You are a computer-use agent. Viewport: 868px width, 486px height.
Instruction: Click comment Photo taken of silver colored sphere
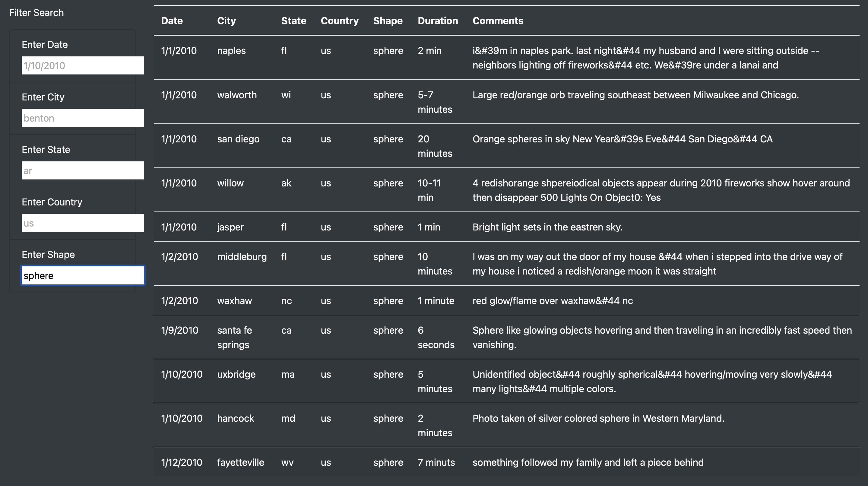[x=598, y=419]
